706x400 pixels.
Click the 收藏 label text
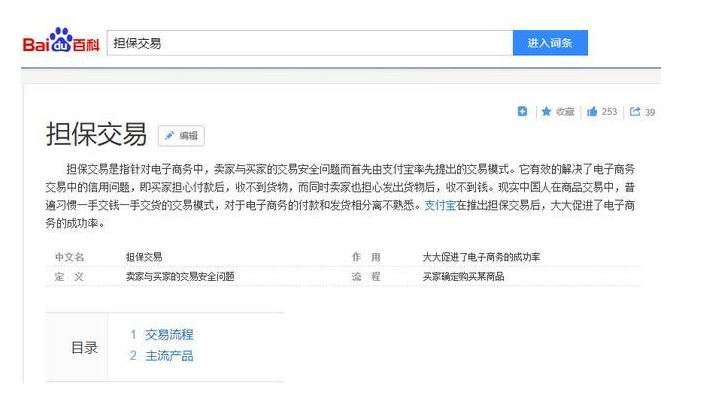565,112
